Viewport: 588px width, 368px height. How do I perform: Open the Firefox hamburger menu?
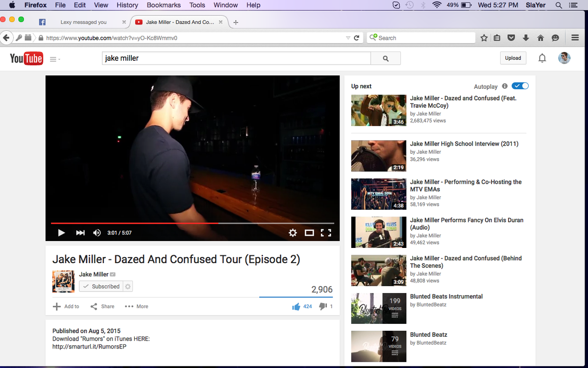(x=575, y=38)
